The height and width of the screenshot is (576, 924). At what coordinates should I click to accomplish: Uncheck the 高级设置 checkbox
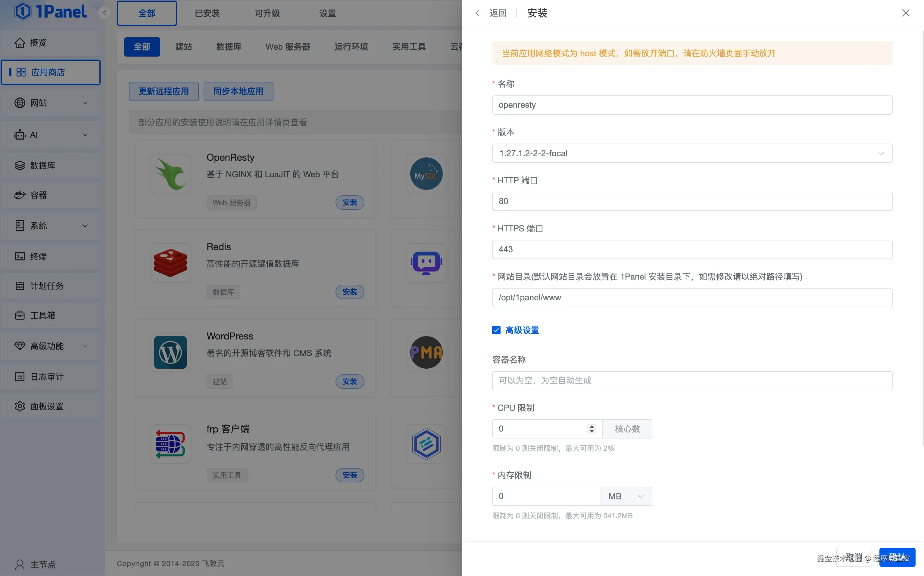pos(496,330)
